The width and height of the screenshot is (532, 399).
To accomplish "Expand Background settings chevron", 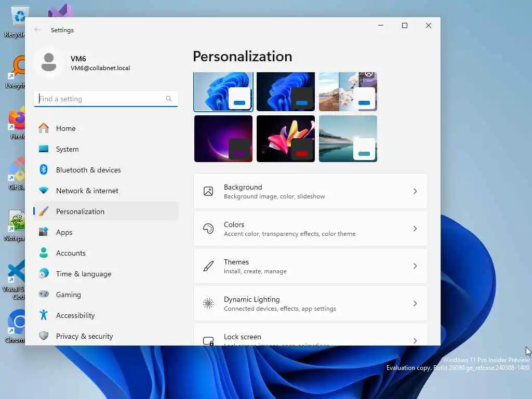I will [415, 191].
